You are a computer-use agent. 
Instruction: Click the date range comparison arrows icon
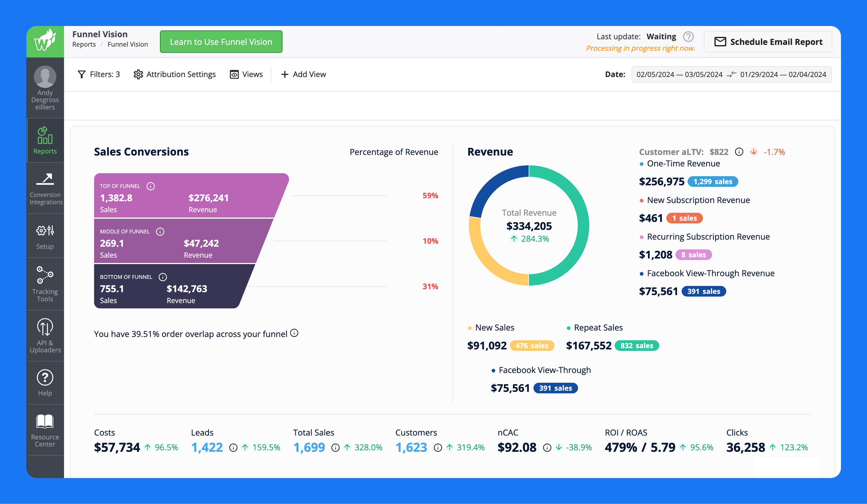pos(731,74)
